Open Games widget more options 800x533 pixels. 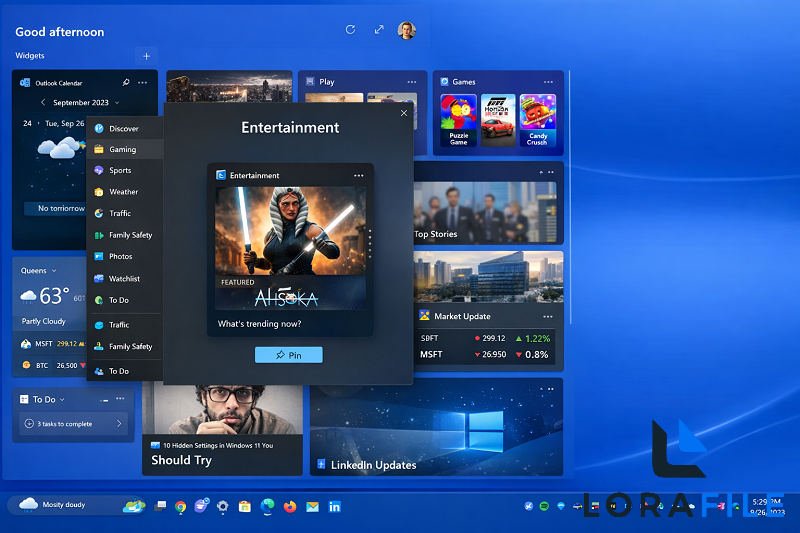pos(548,82)
